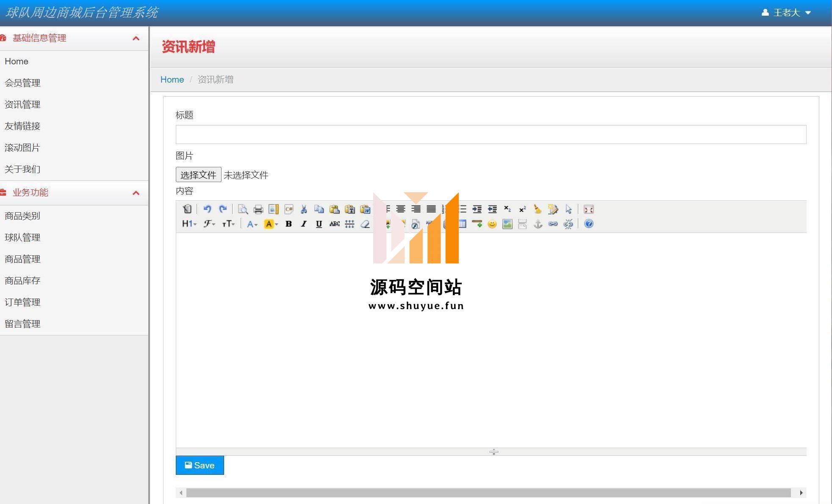Focus the 标题 title input field
The width and height of the screenshot is (832, 504).
click(491, 134)
